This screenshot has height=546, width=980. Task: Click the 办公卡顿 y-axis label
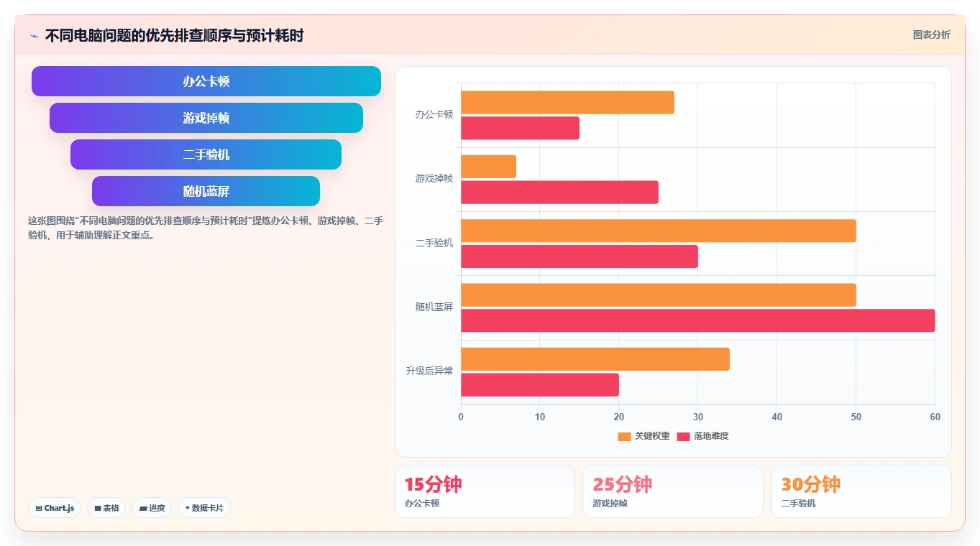434,114
